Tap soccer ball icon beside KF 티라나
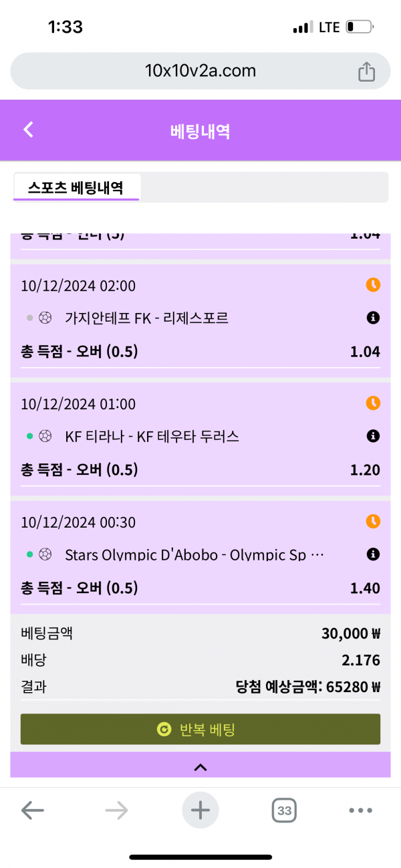The width and height of the screenshot is (401, 868). pos(45,437)
